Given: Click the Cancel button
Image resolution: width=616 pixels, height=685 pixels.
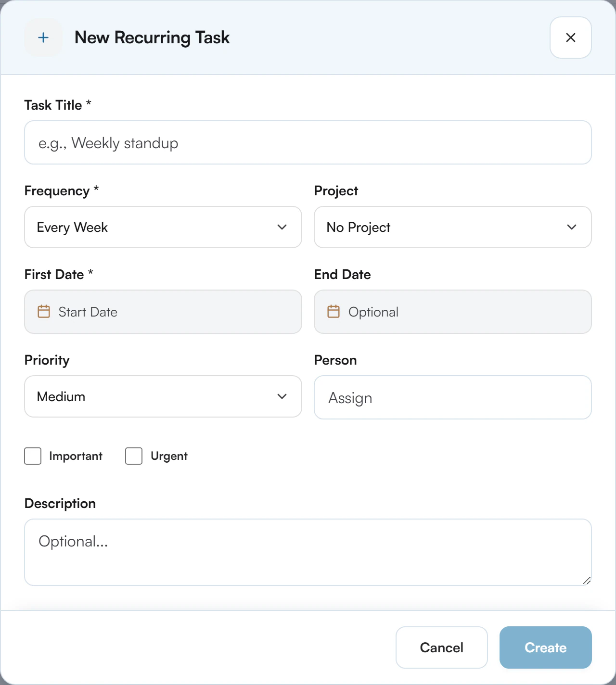Looking at the screenshot, I should (442, 647).
